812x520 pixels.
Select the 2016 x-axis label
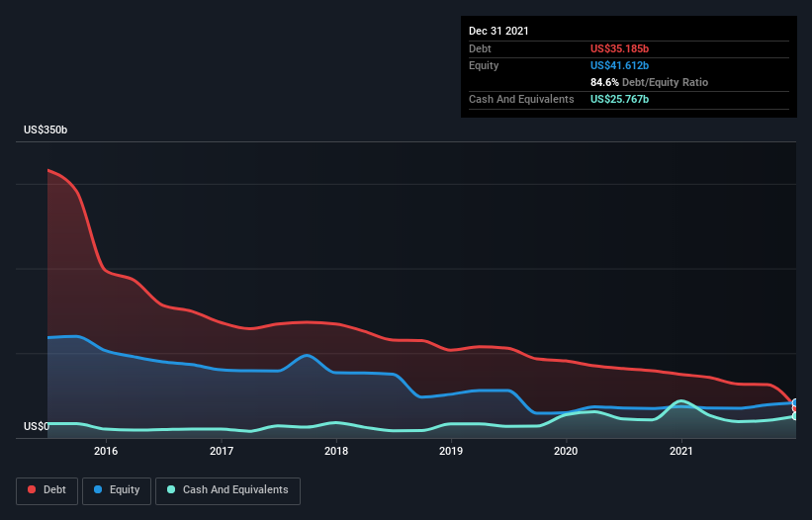coord(106,451)
